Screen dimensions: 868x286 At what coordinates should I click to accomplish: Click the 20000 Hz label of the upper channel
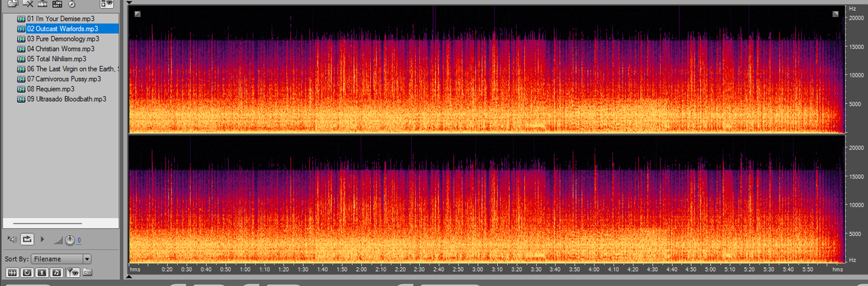click(x=857, y=18)
